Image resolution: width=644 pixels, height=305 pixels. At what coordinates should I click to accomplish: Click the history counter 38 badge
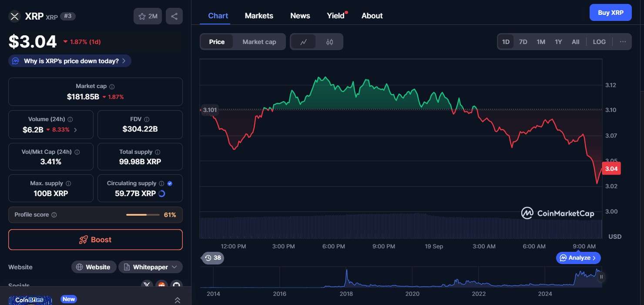pyautogui.click(x=213, y=258)
